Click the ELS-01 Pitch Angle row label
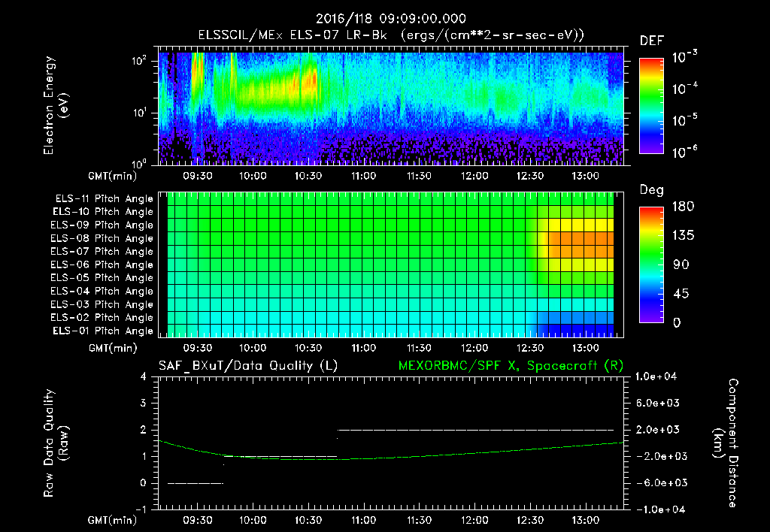770x532 pixels. [x=103, y=331]
